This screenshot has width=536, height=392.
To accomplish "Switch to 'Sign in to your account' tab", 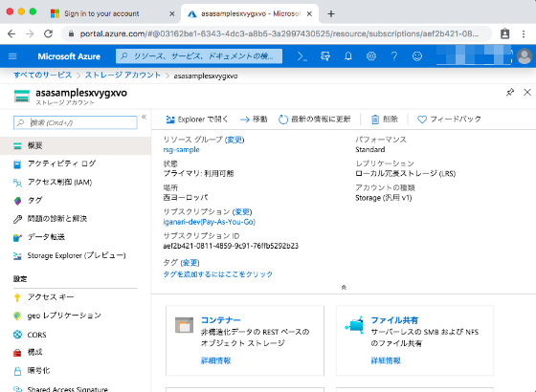I will (101, 13).
